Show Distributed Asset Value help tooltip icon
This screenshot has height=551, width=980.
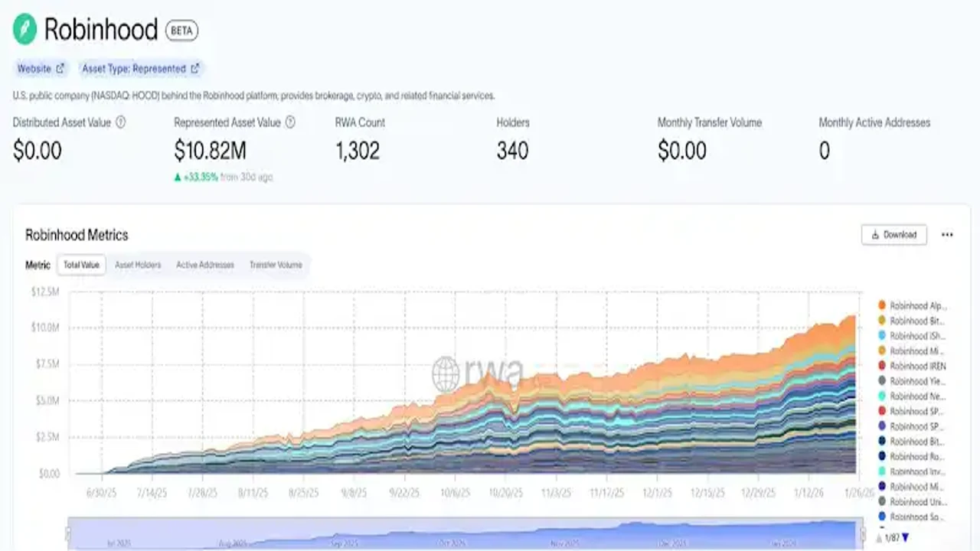[x=120, y=122]
